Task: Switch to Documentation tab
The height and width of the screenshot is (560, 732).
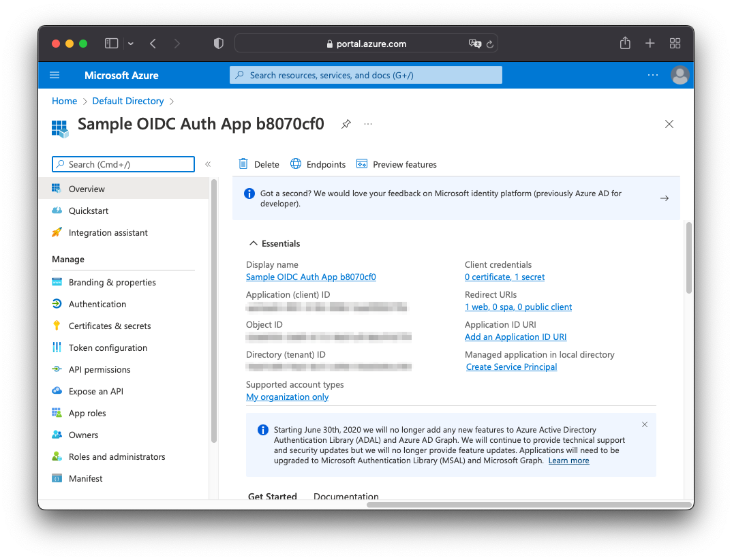Action: coord(346,496)
